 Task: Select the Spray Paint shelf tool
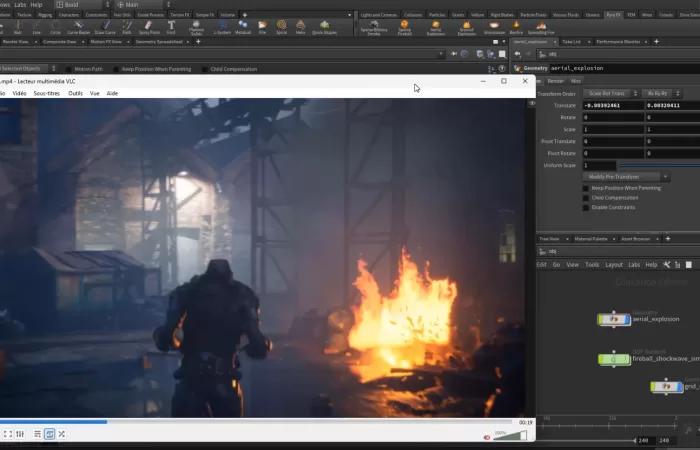tap(149, 27)
